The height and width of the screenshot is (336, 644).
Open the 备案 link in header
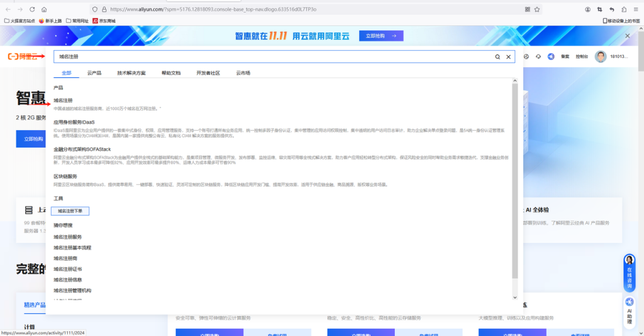[565, 57]
